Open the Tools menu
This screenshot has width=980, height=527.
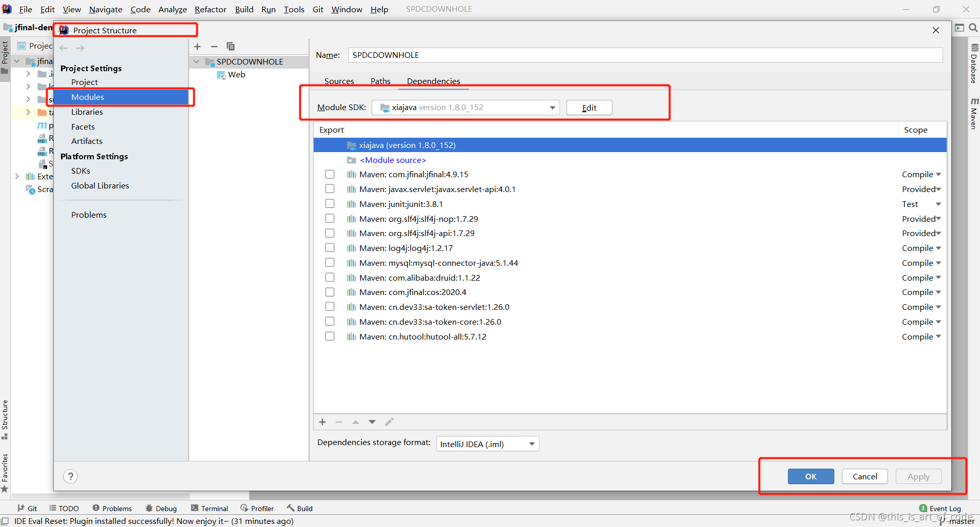[x=294, y=9]
